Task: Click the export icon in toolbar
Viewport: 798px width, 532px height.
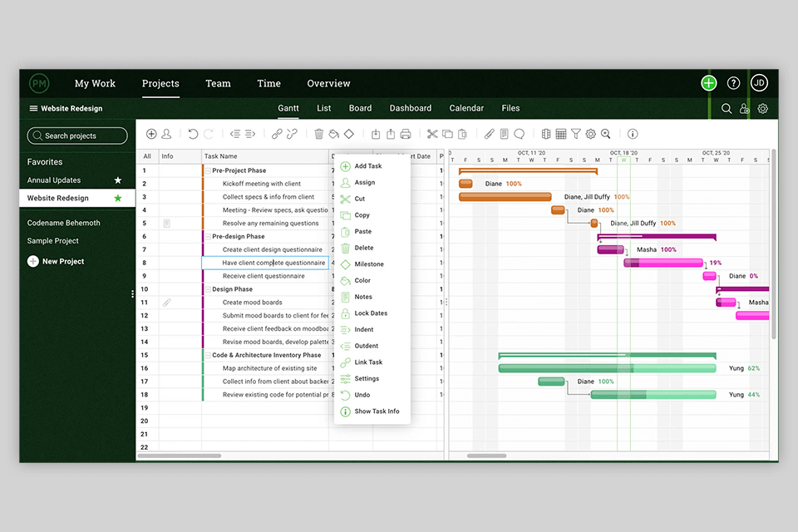Action: coord(391,134)
